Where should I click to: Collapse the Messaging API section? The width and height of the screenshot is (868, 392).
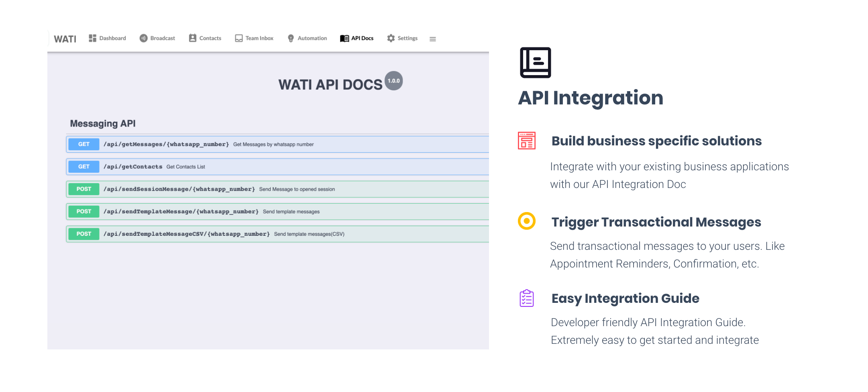[103, 124]
